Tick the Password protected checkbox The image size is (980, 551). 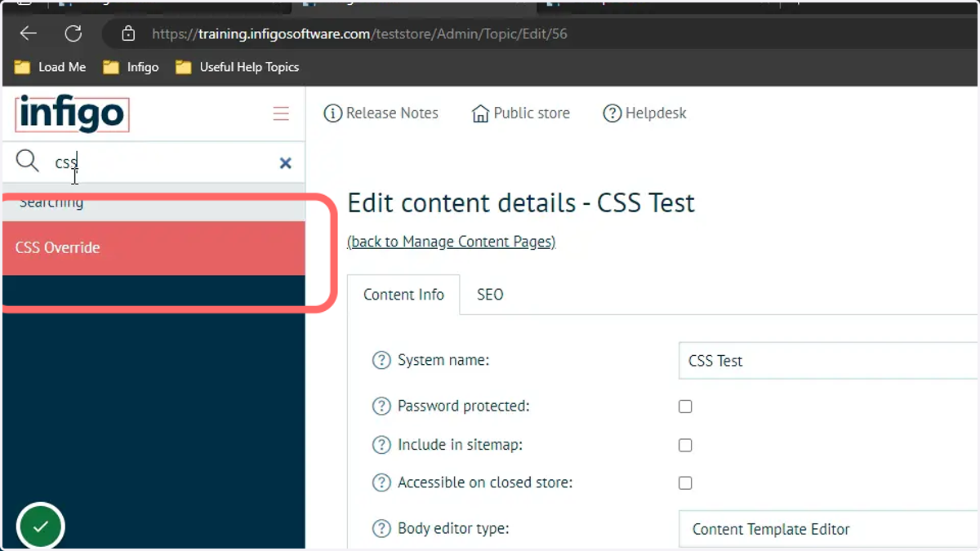[x=685, y=407]
